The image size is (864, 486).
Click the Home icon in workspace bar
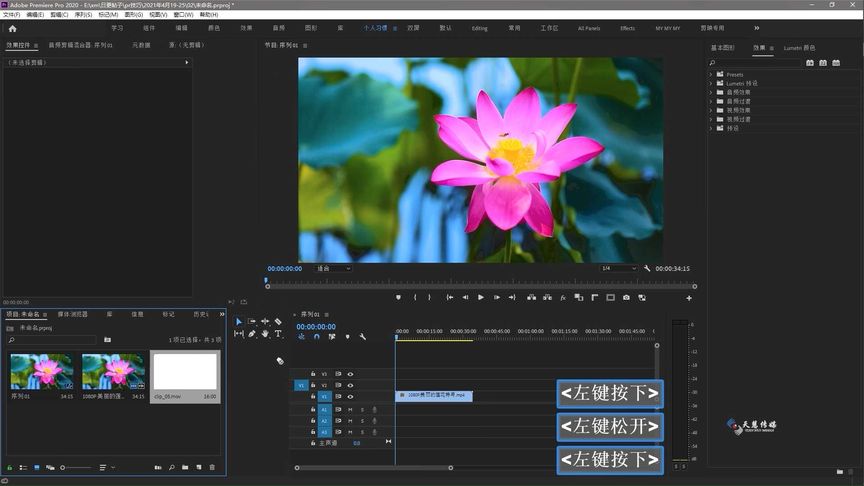(x=13, y=28)
